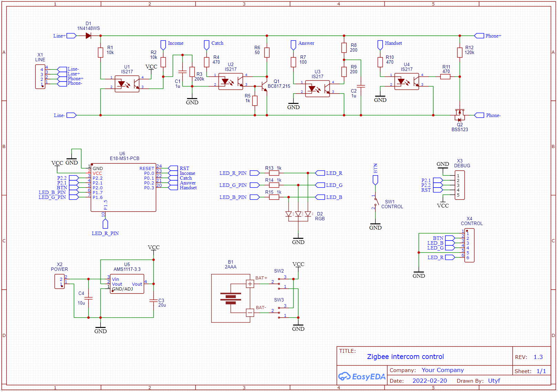This screenshot has width=558, height=392.
Task: Click the SW2 battery switch symbol
Action: (x=283, y=282)
